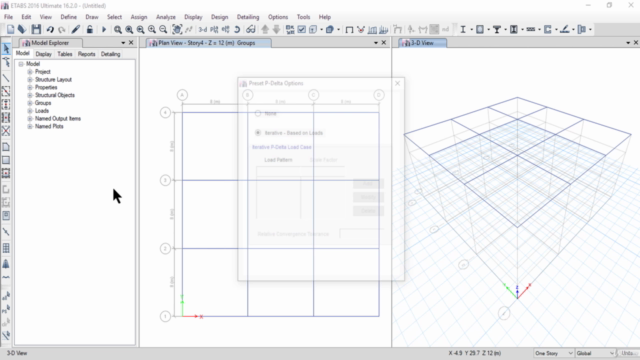Open the Assign menu
This screenshot has width=640, height=360.
pos(139,17)
